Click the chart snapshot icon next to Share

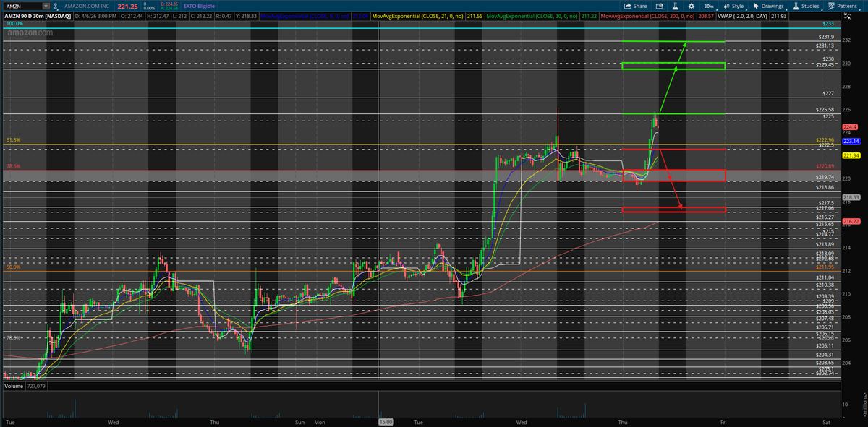(x=659, y=6)
